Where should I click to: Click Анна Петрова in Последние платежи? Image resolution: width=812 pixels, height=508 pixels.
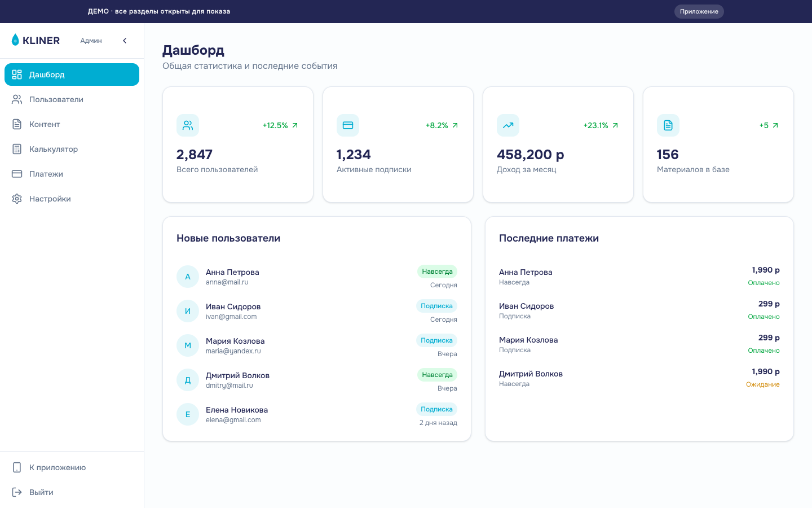click(526, 272)
